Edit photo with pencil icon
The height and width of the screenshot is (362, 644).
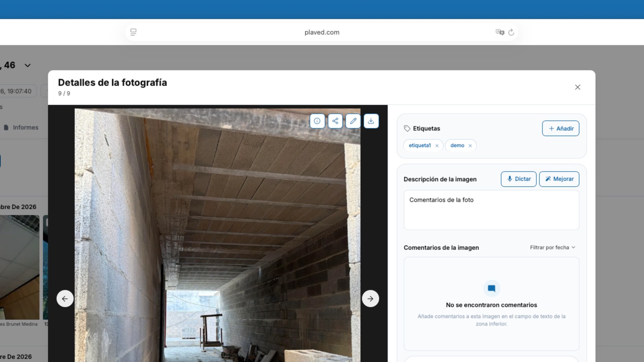353,121
